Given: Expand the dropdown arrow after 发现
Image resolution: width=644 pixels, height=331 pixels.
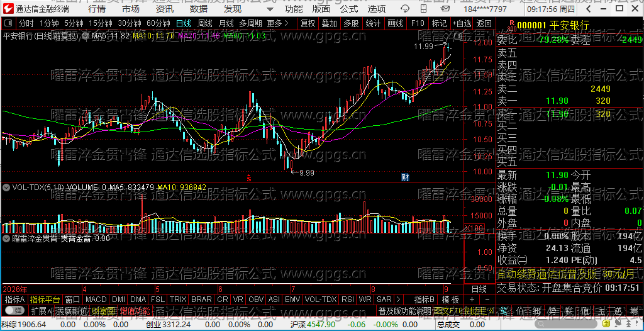Looking at the screenshot, I should pos(269,9).
